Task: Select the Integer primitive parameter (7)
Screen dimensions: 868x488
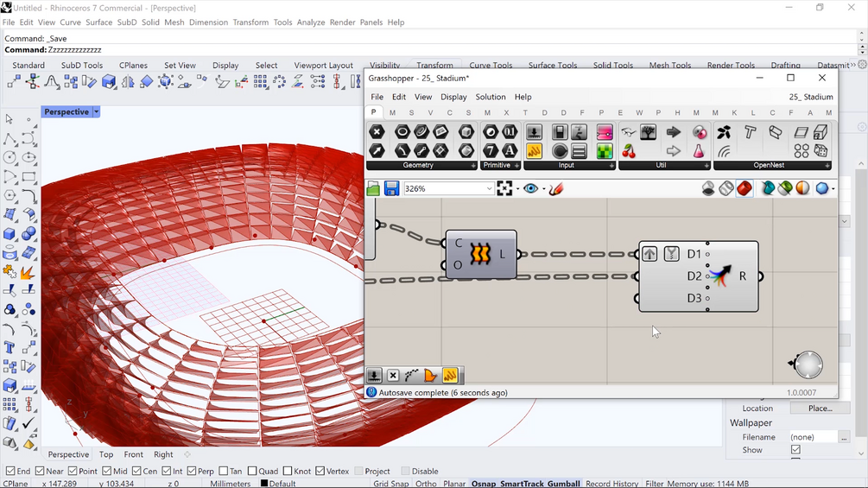Action: tap(491, 150)
